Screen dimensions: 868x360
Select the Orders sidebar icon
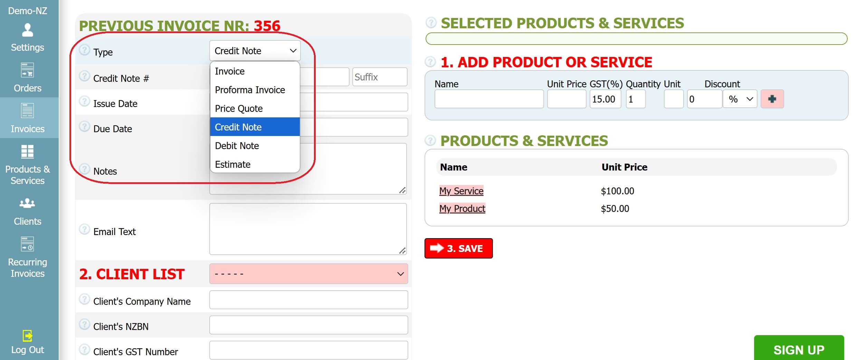coord(27,71)
